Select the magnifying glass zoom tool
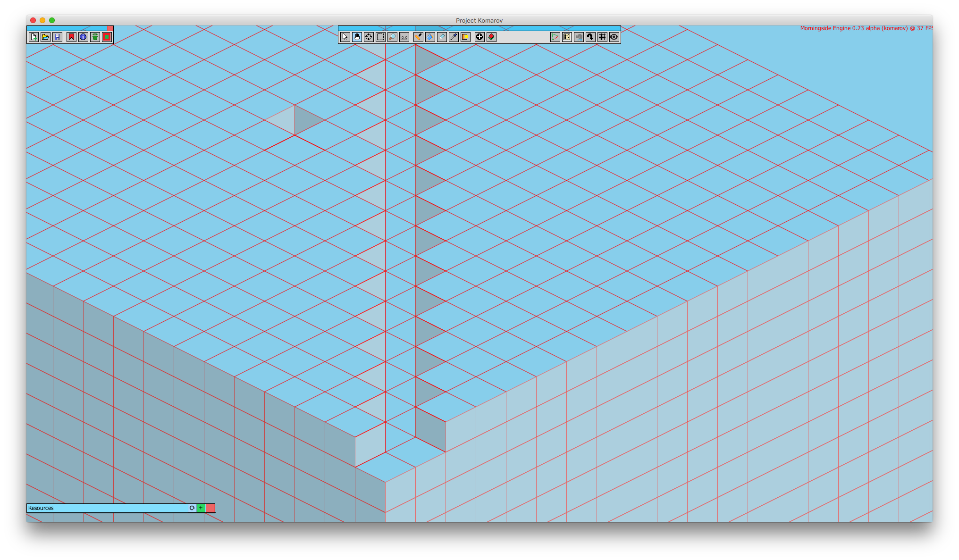This screenshot has height=560, width=959. [x=392, y=37]
